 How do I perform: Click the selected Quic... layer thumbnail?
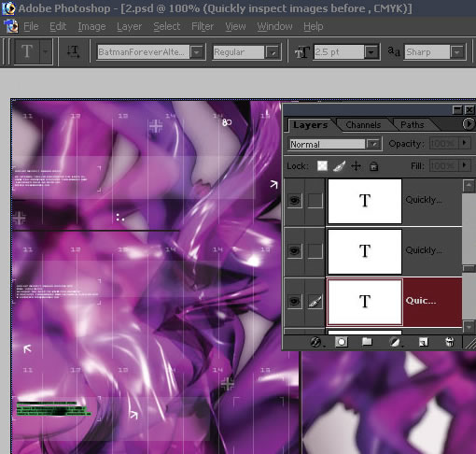pyautogui.click(x=365, y=302)
